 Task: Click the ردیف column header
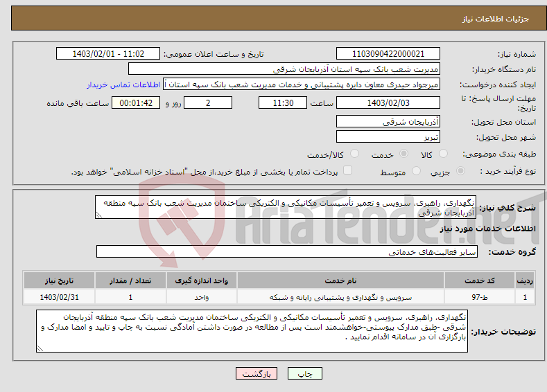point(525,280)
